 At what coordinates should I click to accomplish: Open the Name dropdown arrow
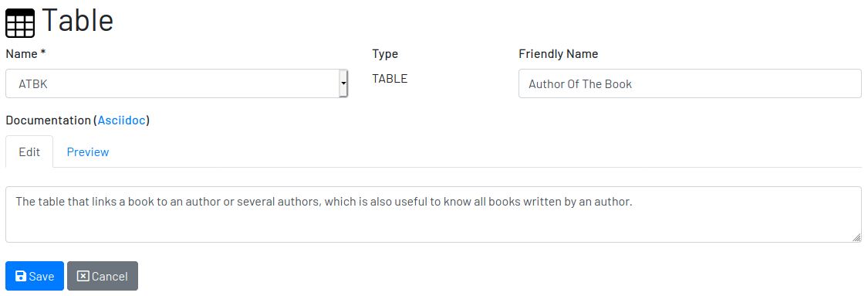click(x=343, y=83)
